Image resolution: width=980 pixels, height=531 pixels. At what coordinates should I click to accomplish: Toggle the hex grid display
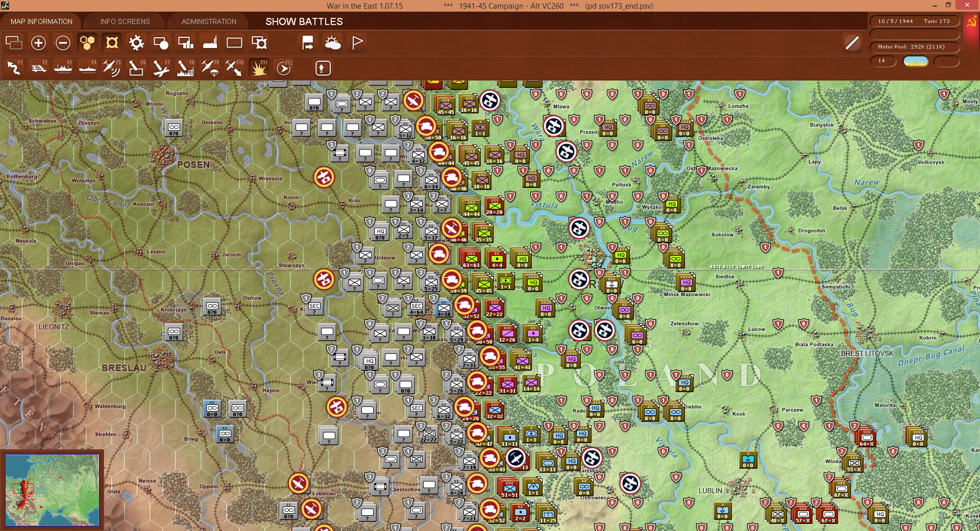click(x=87, y=43)
